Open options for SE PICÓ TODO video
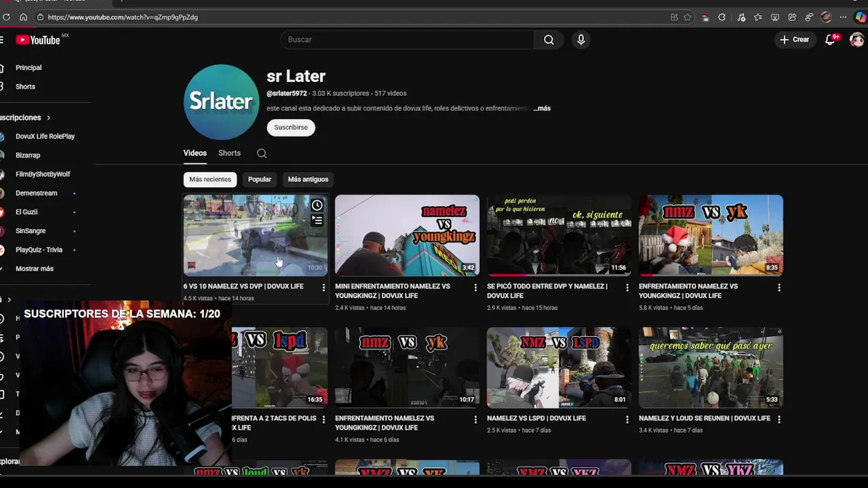 coord(627,288)
